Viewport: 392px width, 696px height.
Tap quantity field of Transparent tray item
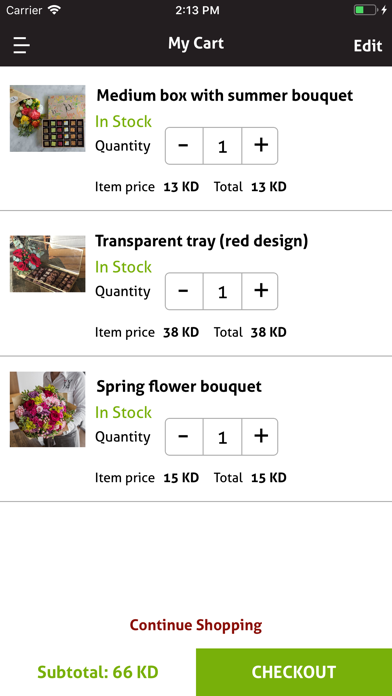(222, 291)
